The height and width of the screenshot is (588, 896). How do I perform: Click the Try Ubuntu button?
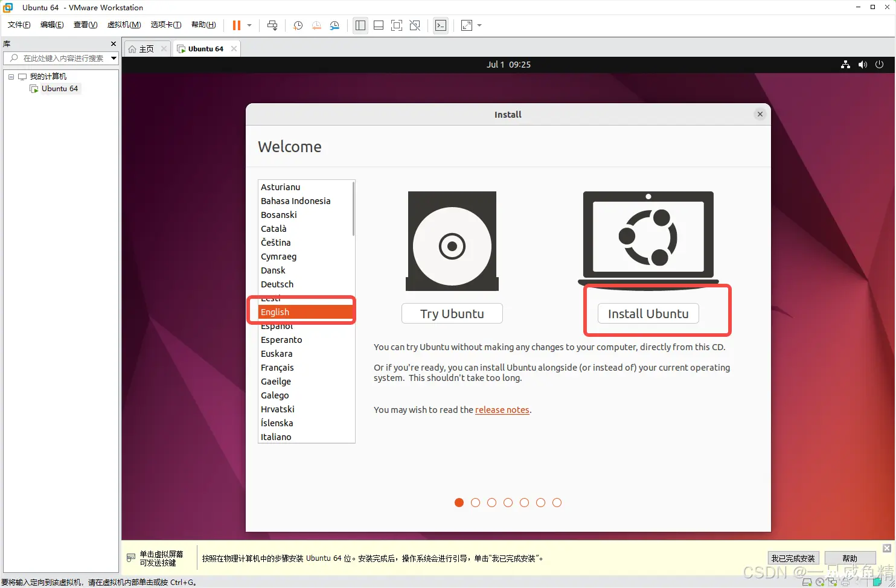point(452,314)
